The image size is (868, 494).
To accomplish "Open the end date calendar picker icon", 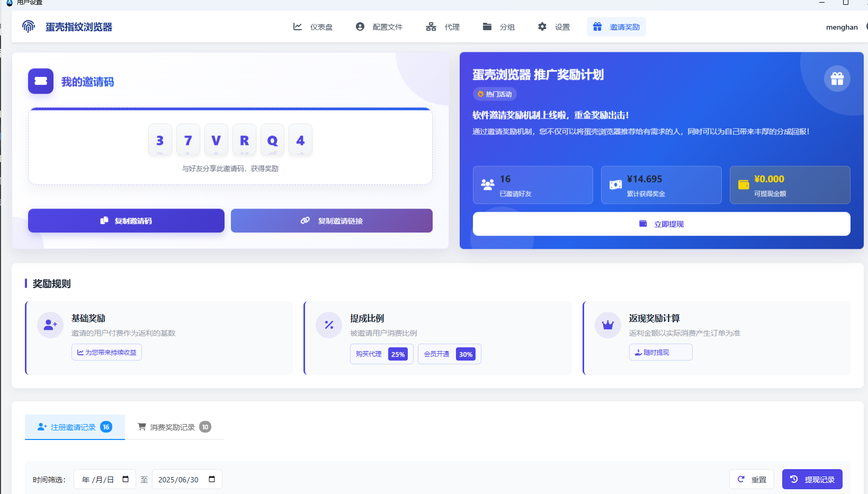I will tap(212, 479).
